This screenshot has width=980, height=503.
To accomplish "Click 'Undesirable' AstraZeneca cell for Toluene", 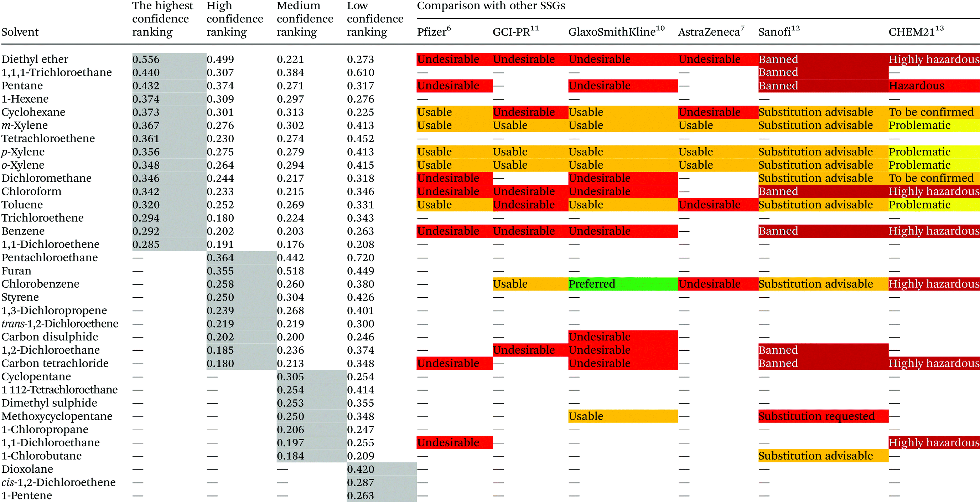I will click(x=718, y=205).
